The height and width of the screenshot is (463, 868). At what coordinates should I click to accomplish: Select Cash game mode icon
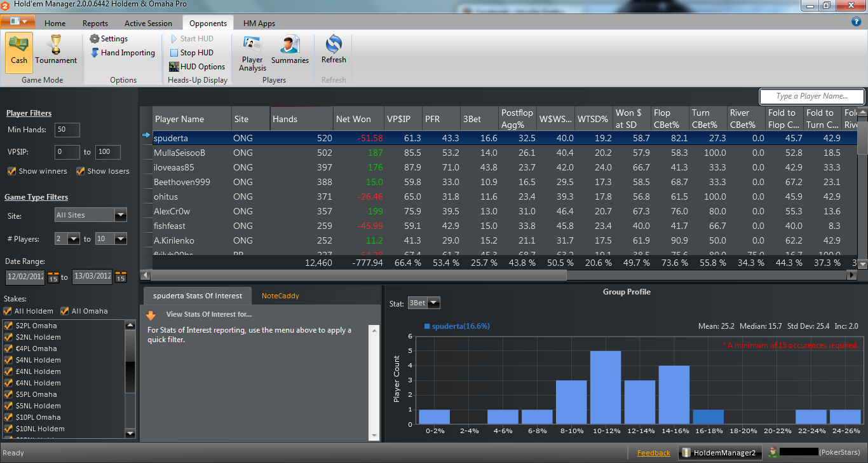point(19,50)
